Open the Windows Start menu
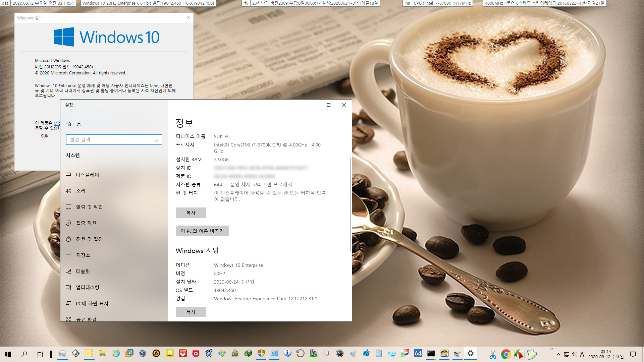644x362 pixels. (8, 354)
